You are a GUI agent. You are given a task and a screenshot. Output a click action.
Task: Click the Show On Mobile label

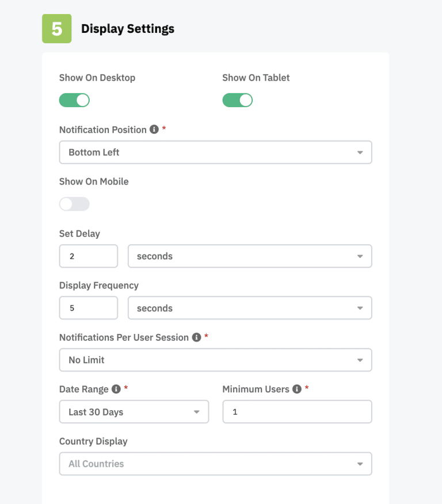pyautogui.click(x=93, y=181)
